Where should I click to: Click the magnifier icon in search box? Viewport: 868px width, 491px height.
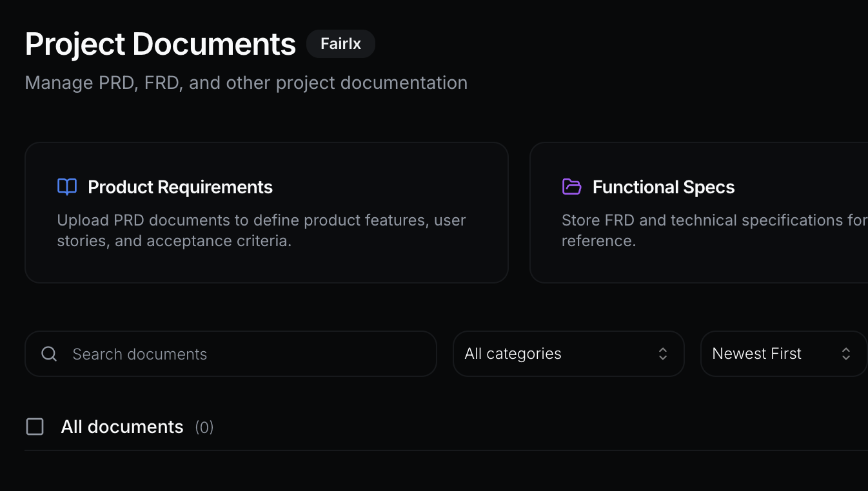coord(49,354)
